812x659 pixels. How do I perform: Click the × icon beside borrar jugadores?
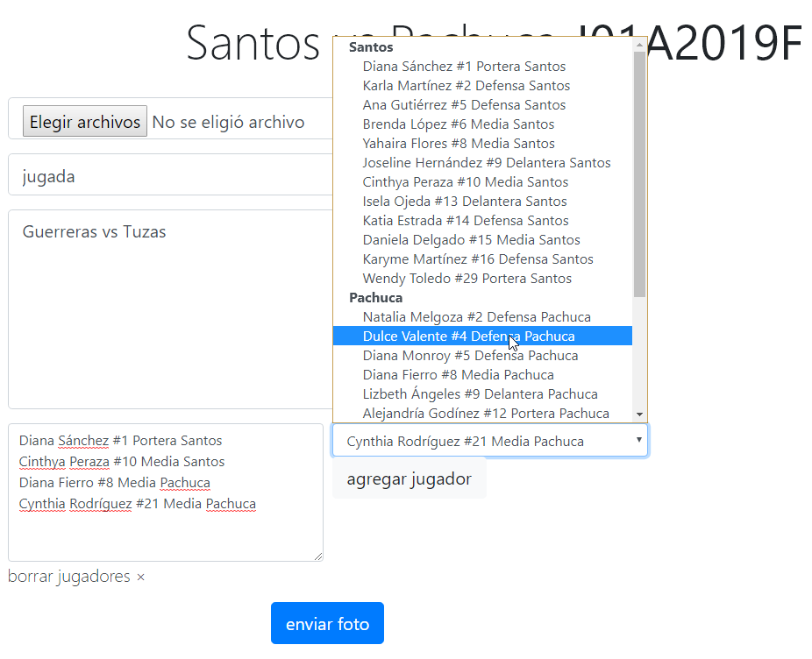(140, 577)
